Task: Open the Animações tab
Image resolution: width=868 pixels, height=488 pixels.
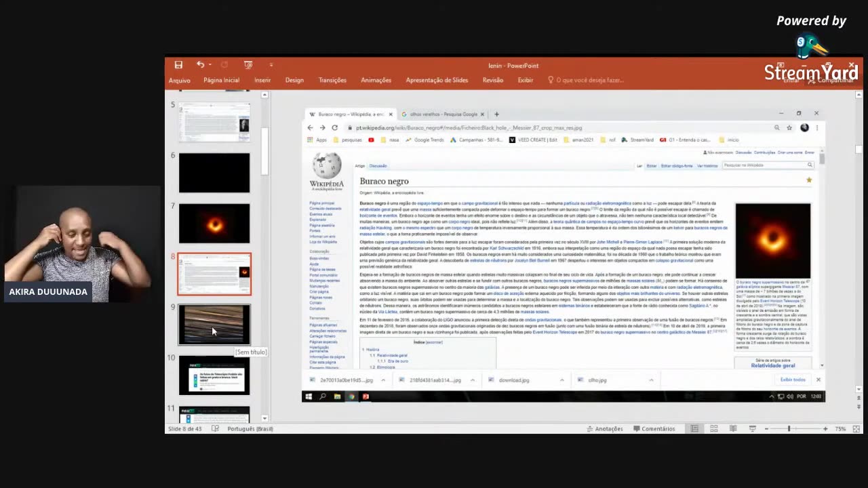Action: (x=376, y=80)
